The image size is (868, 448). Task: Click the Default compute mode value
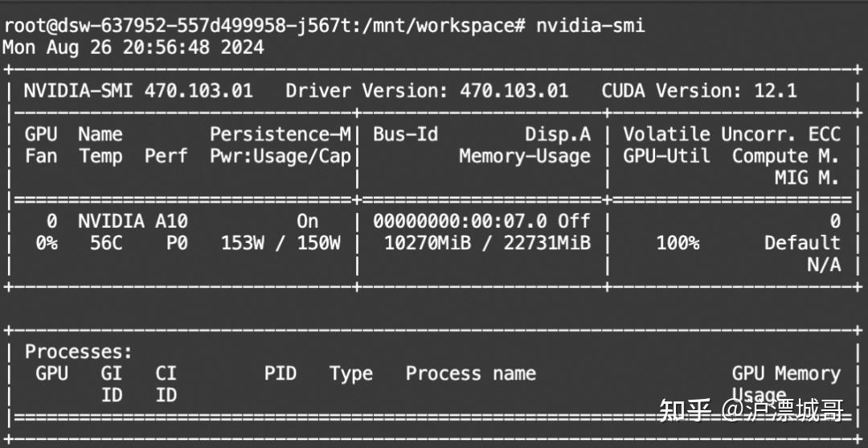(x=803, y=243)
